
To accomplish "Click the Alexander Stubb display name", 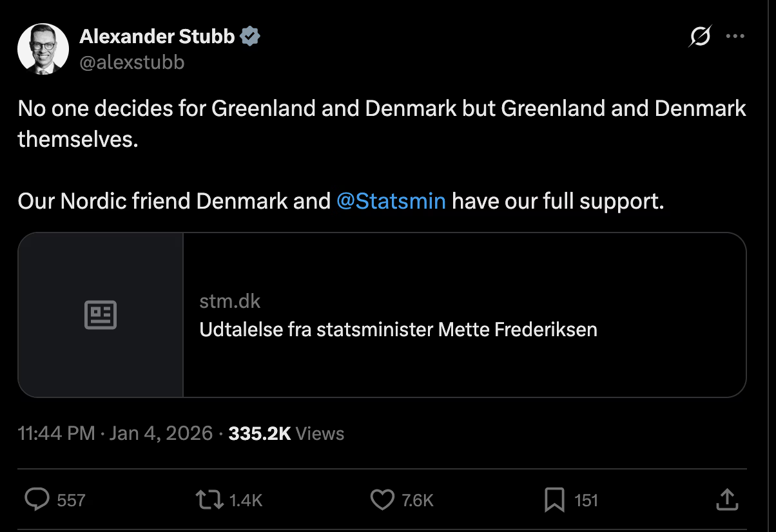I will click(x=157, y=37).
